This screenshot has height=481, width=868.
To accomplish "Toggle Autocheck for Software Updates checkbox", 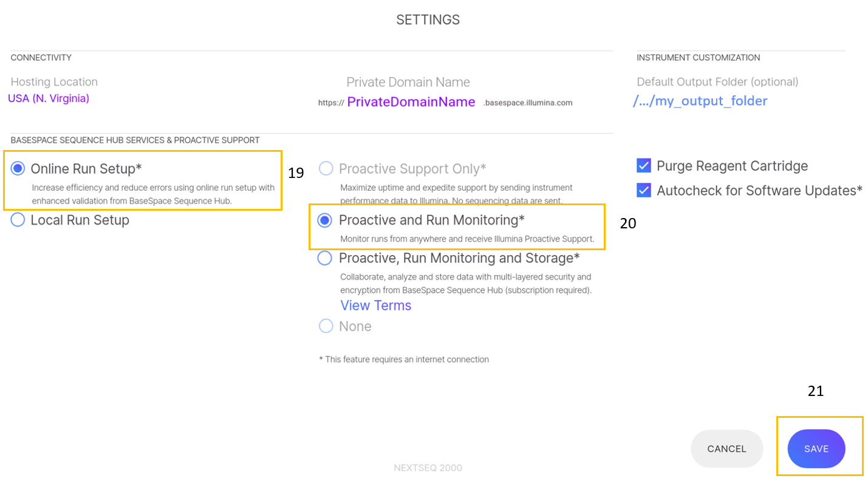I will pyautogui.click(x=644, y=190).
